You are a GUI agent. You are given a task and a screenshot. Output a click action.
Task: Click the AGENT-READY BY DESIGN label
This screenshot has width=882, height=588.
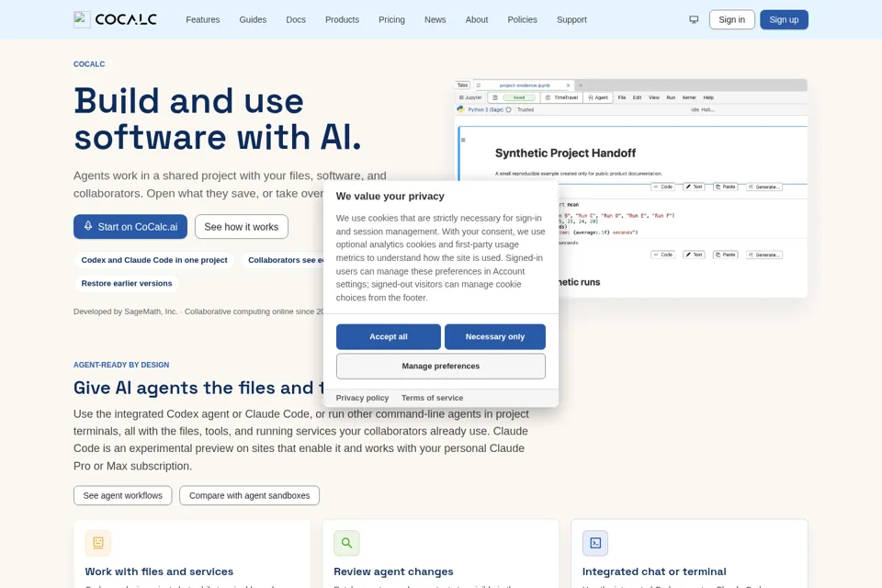[121, 365]
